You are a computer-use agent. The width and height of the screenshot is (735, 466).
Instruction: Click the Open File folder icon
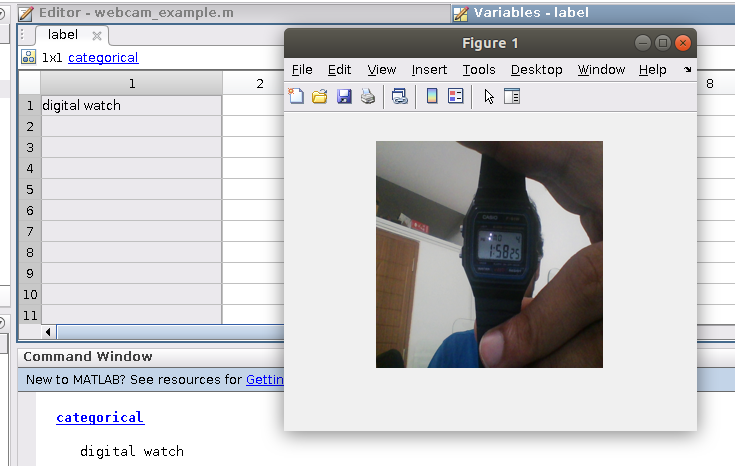(x=320, y=97)
